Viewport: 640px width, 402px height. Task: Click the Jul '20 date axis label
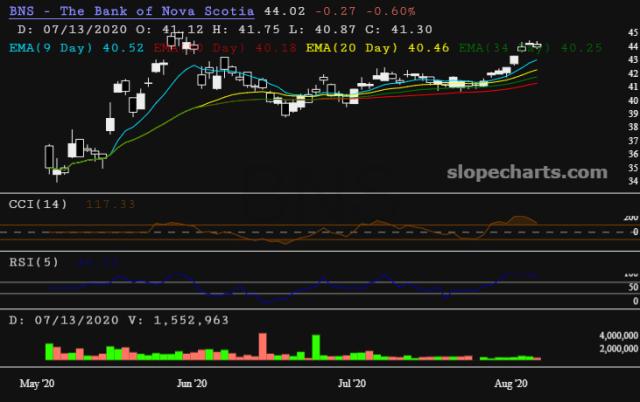coord(353,383)
